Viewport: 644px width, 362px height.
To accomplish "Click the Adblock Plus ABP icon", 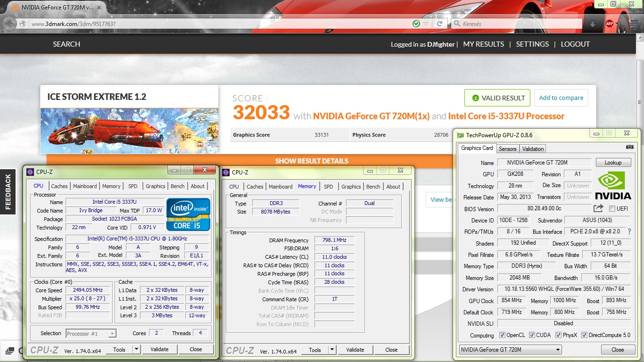I will 609,24.
